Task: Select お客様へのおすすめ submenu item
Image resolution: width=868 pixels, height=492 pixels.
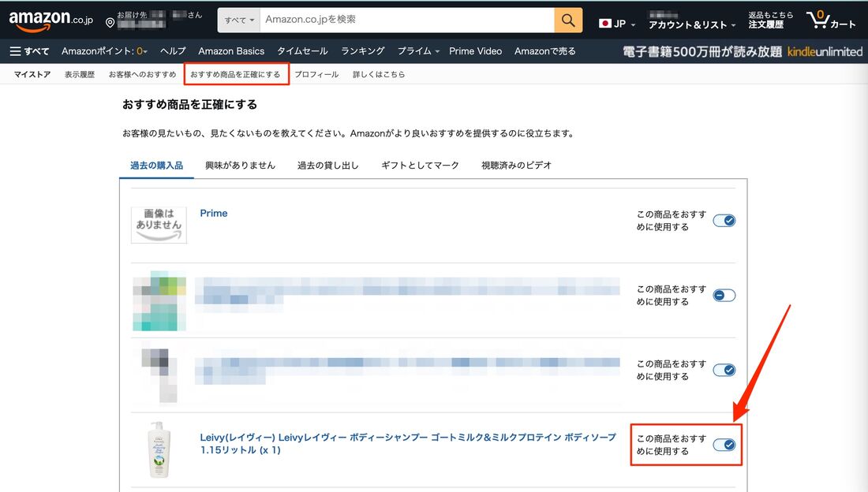Action: point(142,74)
